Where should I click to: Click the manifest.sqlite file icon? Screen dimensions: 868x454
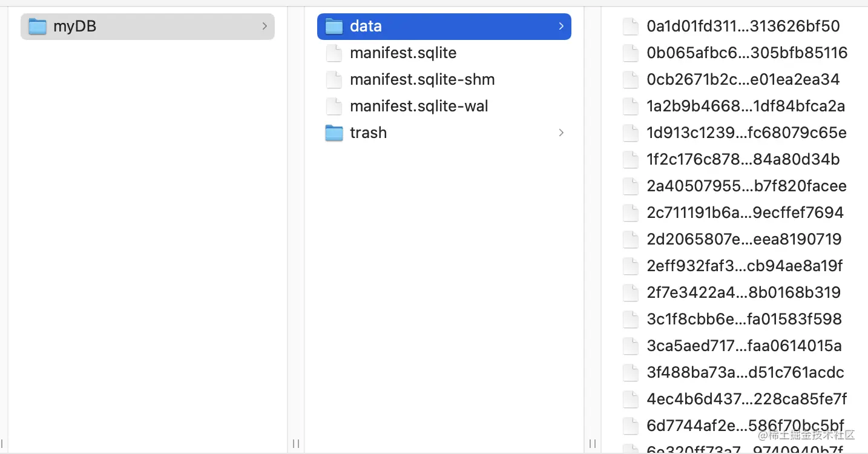coord(334,53)
